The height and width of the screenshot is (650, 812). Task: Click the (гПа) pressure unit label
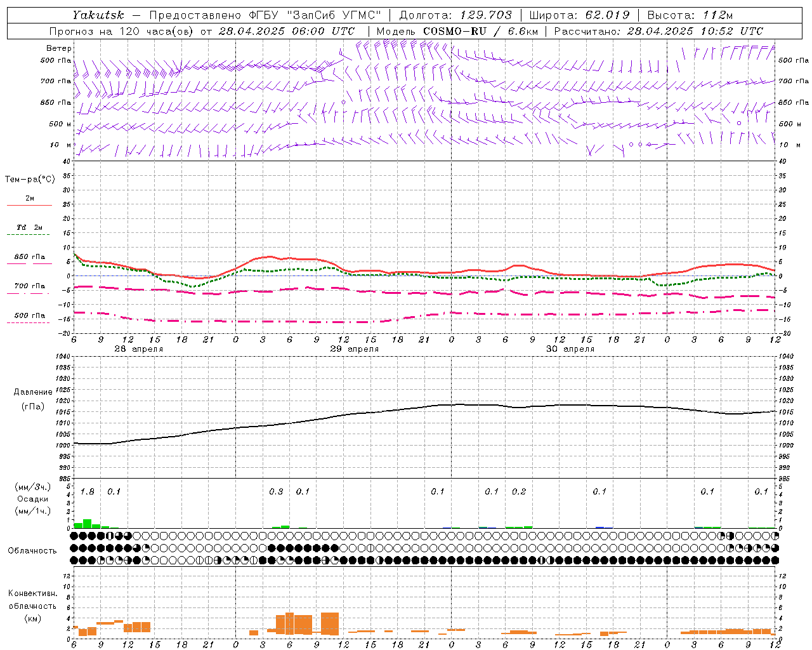(x=33, y=407)
